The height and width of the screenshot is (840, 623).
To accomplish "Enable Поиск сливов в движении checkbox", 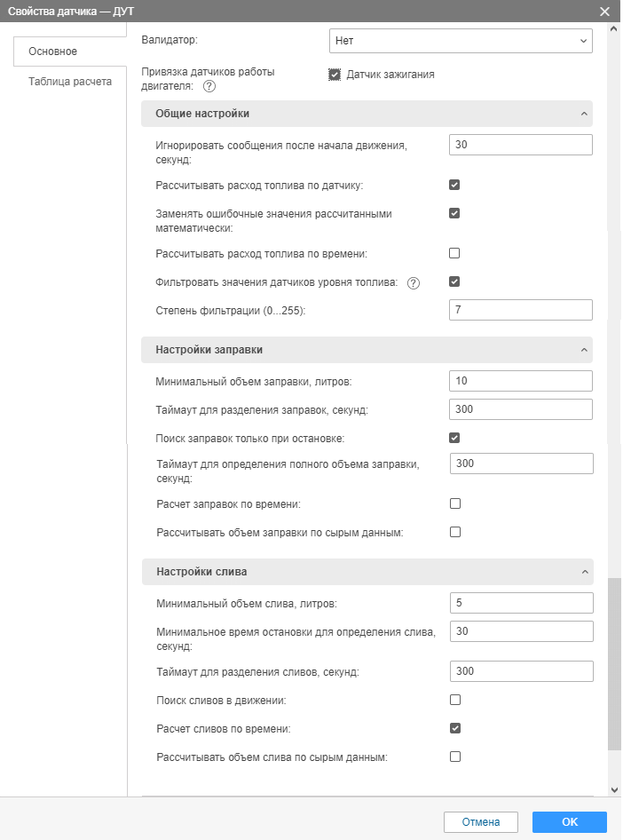I will (454, 700).
